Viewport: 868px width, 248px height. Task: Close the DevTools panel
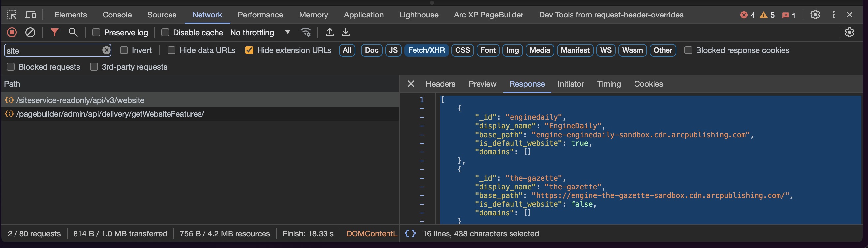[850, 15]
